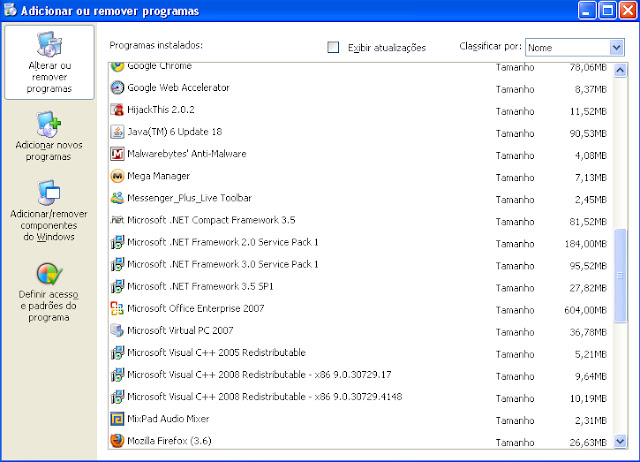Close the Adicionar ou remover programas window
Viewport: 640px width, 462px height.
click(628, 10)
